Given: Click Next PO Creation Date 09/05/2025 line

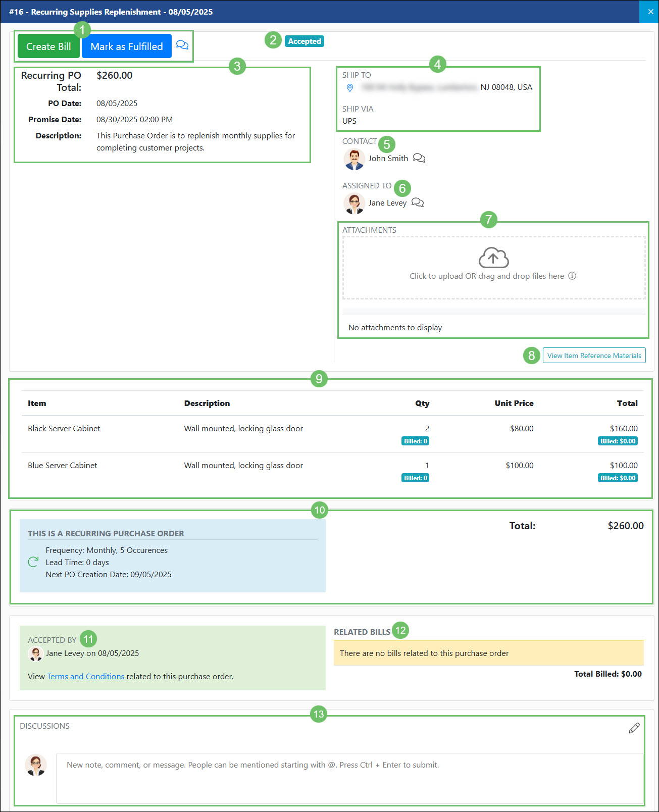Looking at the screenshot, I should tap(109, 575).
